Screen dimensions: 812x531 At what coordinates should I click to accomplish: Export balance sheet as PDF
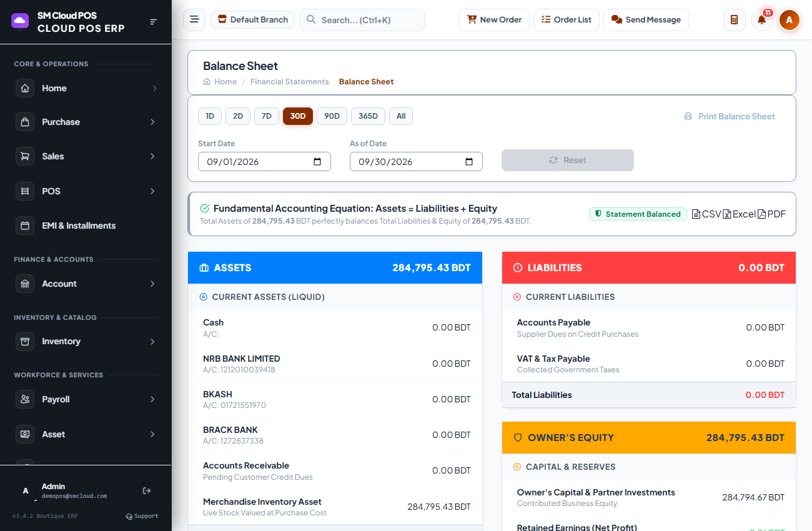(x=772, y=214)
